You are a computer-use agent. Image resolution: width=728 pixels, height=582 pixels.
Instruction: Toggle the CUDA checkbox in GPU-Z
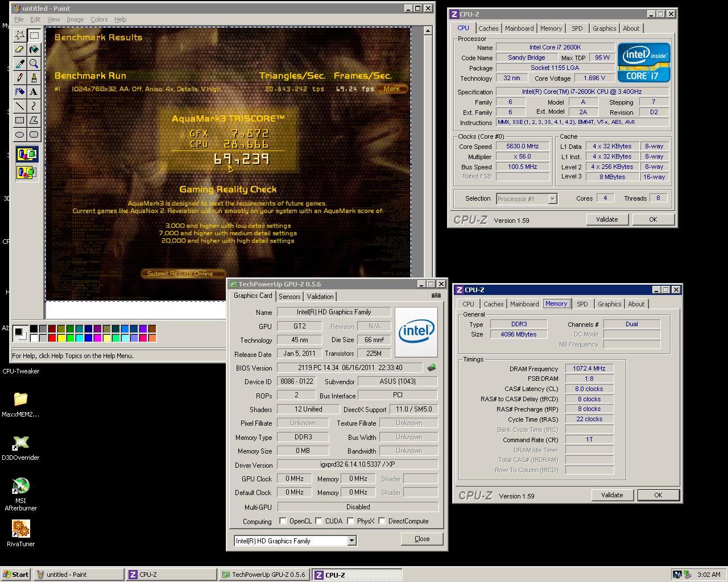(319, 521)
